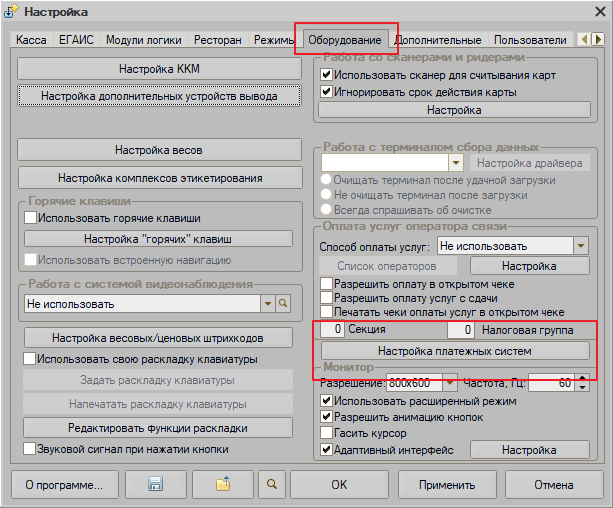
Task: Click Настройка ККМ button
Action: [160, 68]
